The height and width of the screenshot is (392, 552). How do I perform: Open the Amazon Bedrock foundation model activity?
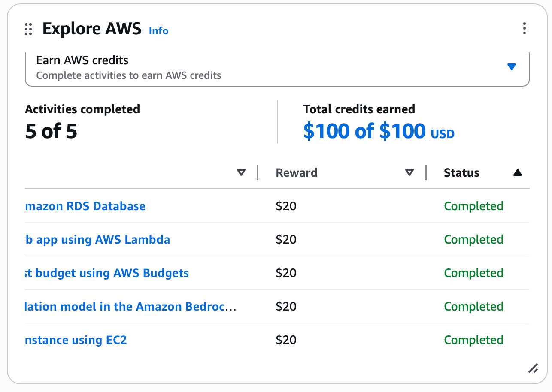pos(130,307)
